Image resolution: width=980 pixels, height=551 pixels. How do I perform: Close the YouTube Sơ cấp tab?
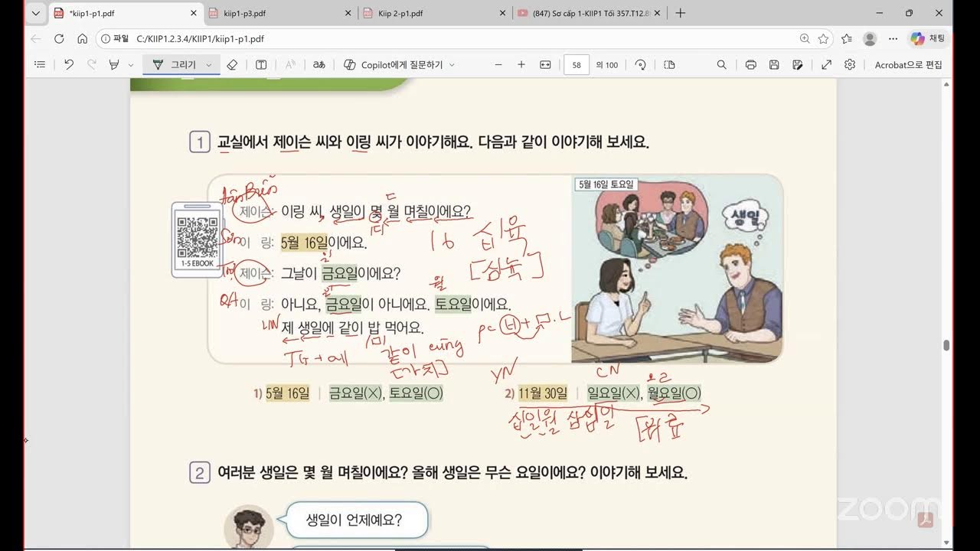point(656,13)
